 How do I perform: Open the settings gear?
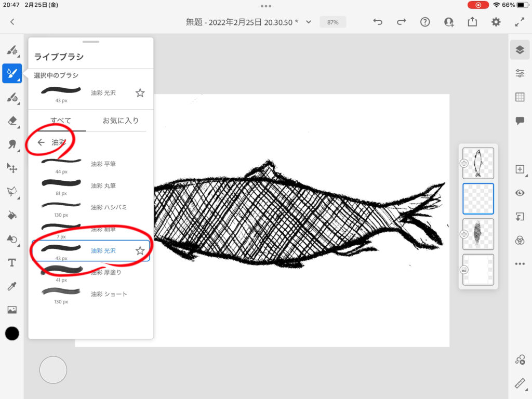tap(496, 22)
